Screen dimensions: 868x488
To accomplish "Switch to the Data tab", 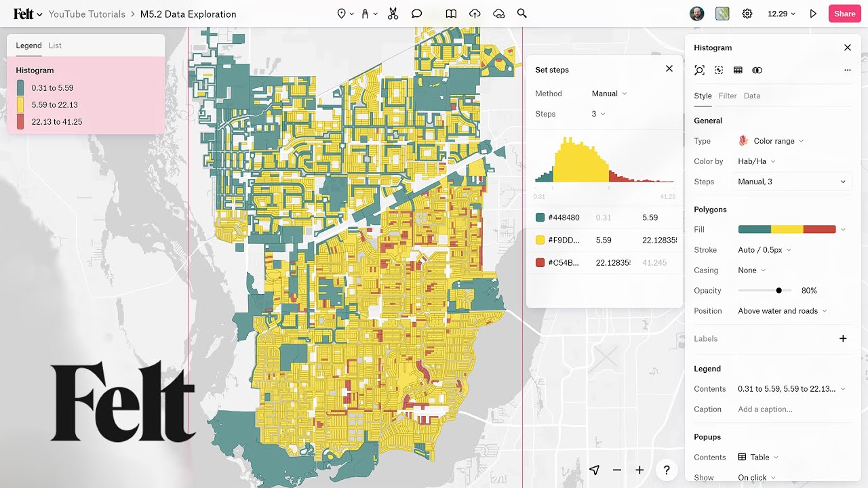I will [752, 96].
